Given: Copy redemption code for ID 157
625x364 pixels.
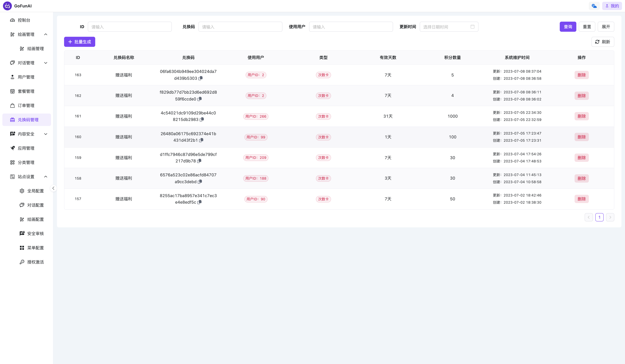Looking at the screenshot, I should (199, 202).
